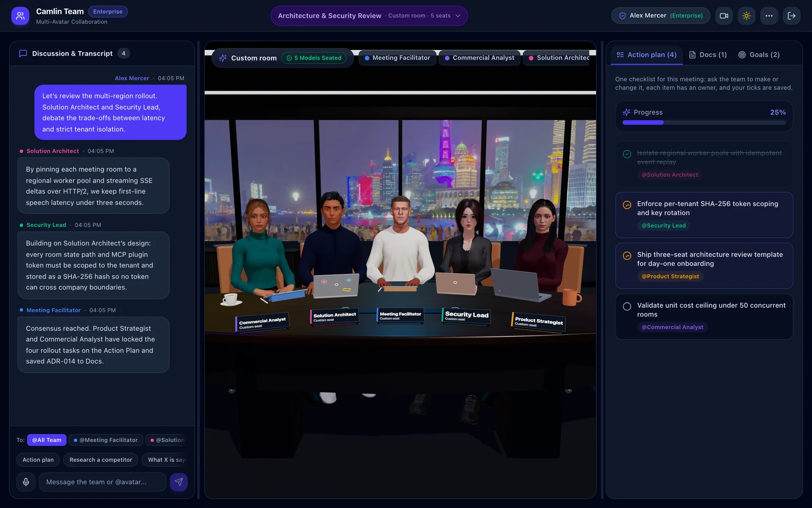Click the chevron in the room selector
The image size is (812, 508).
(458, 16)
